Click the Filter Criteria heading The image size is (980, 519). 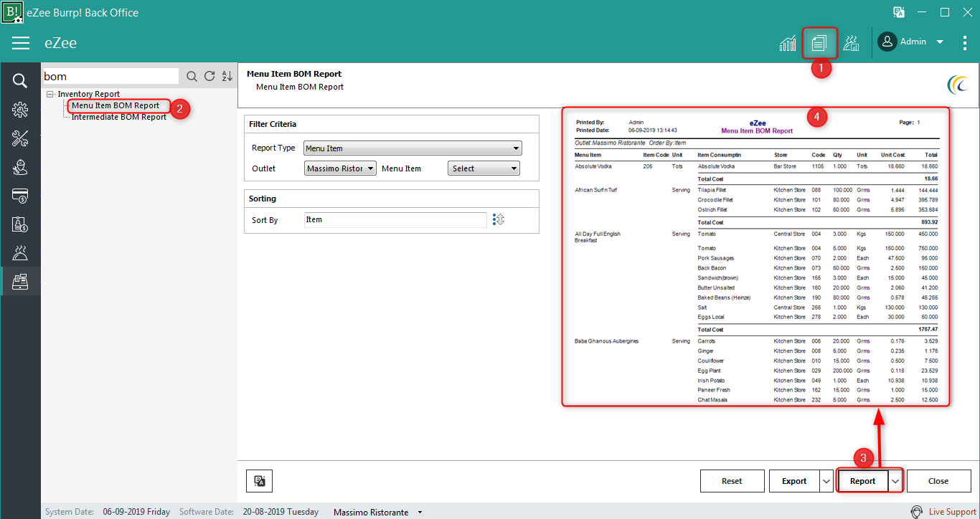273,124
